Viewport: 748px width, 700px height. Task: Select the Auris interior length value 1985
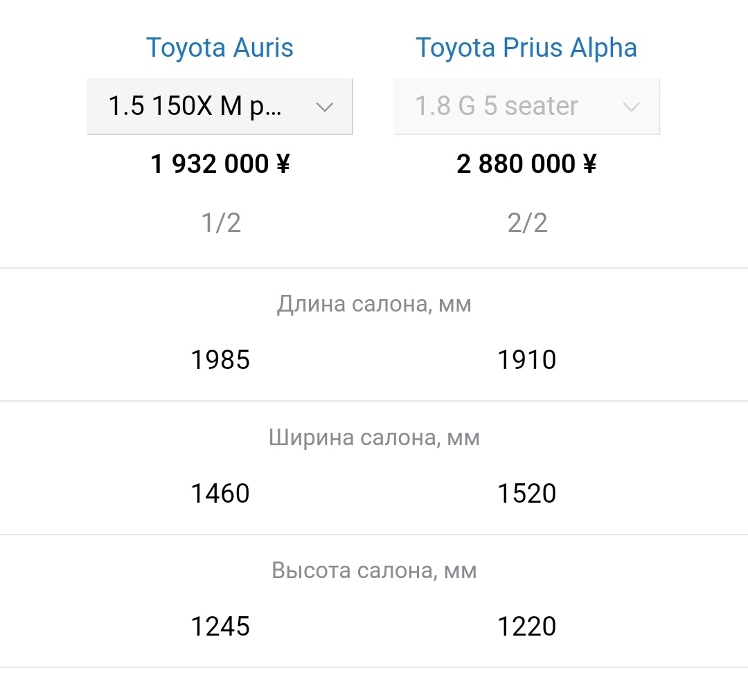(220, 360)
